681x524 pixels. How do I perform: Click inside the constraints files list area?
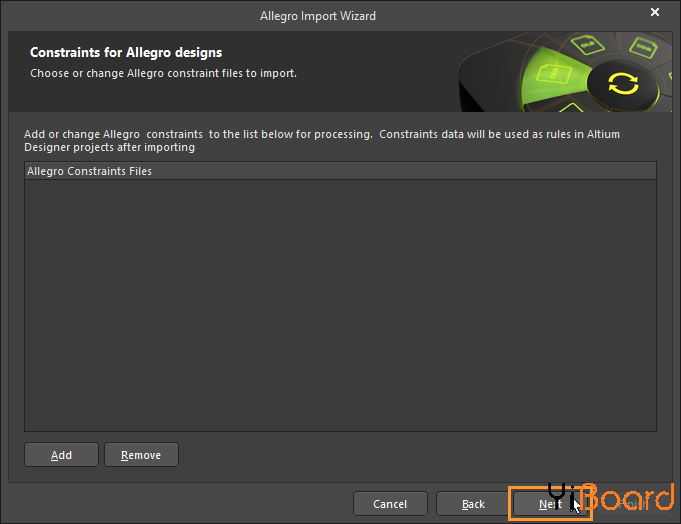(x=340, y=305)
